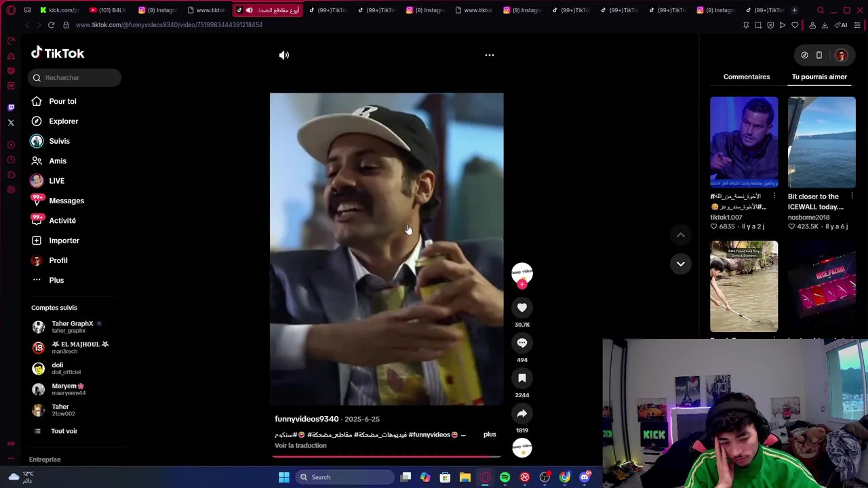
Task: Click the browser back arrow
Action: coord(26,25)
